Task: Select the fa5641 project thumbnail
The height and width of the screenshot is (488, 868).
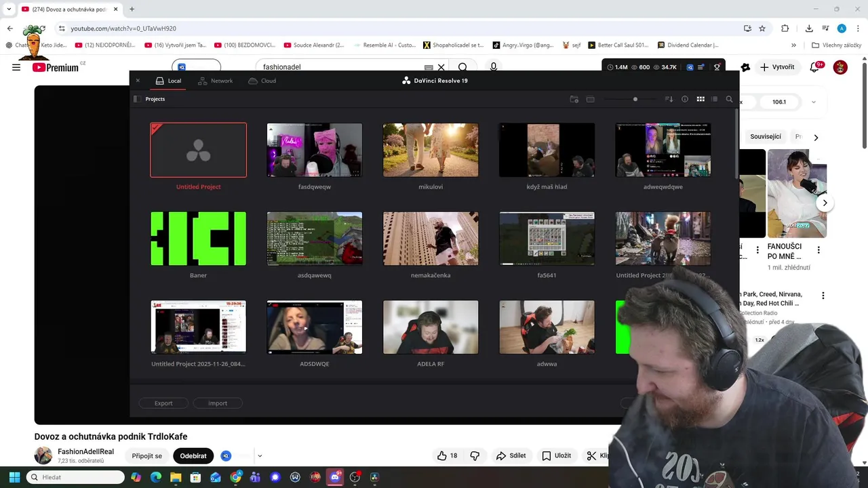Action: [547, 239]
